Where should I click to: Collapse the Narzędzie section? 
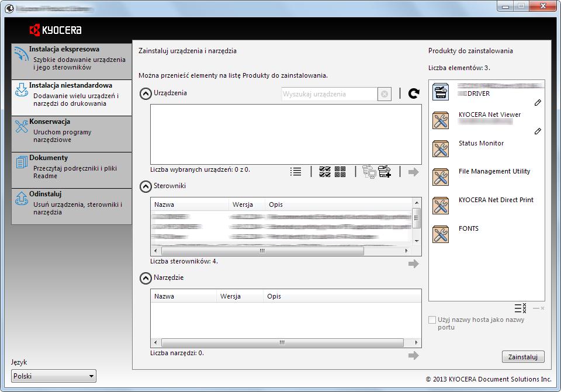(146, 278)
